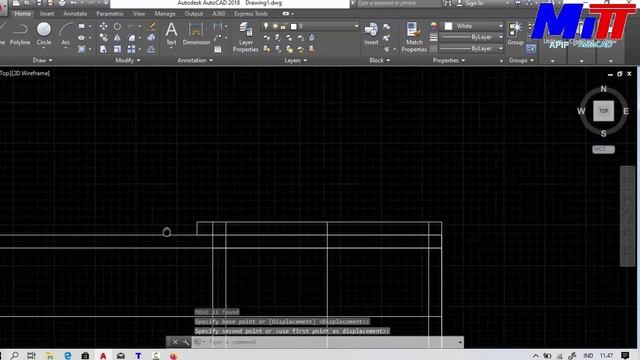The height and width of the screenshot is (360, 640).
Task: Click the Linear dimension icon
Action: (218, 26)
